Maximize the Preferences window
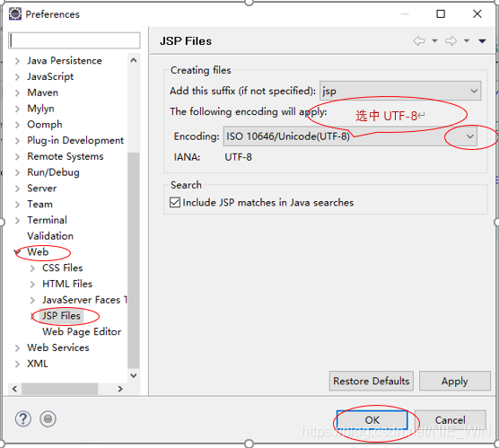Screen dimensions: 499x448 [x=441, y=14]
